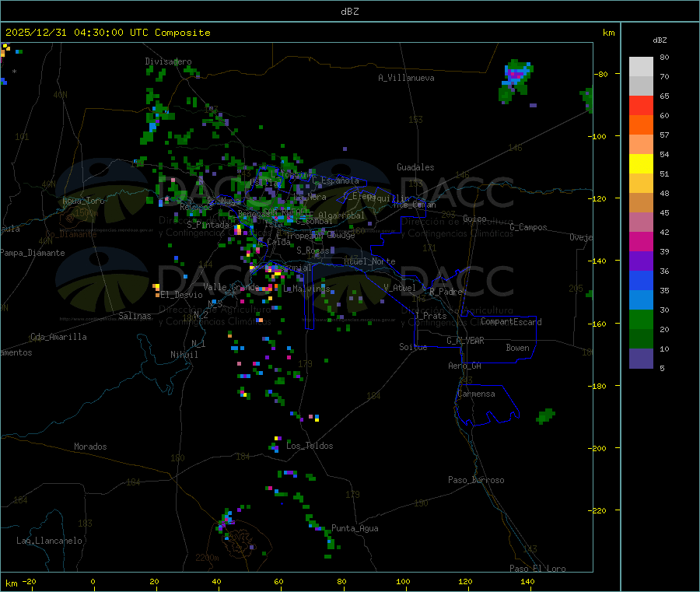700x592 pixels.
Task: Click the Aero_GA map label
Action: coord(465,366)
